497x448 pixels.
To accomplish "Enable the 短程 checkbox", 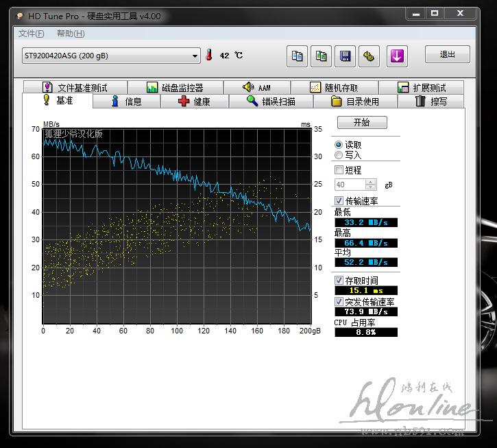I will tap(339, 170).
